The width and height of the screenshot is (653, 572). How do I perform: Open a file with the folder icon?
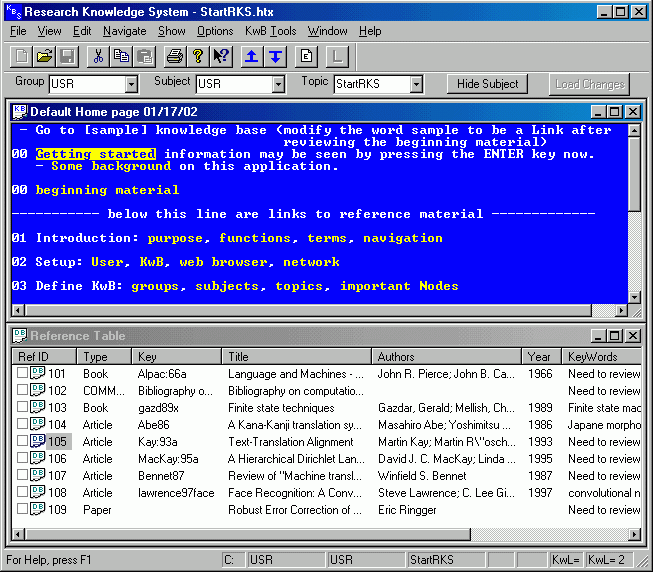click(44, 56)
